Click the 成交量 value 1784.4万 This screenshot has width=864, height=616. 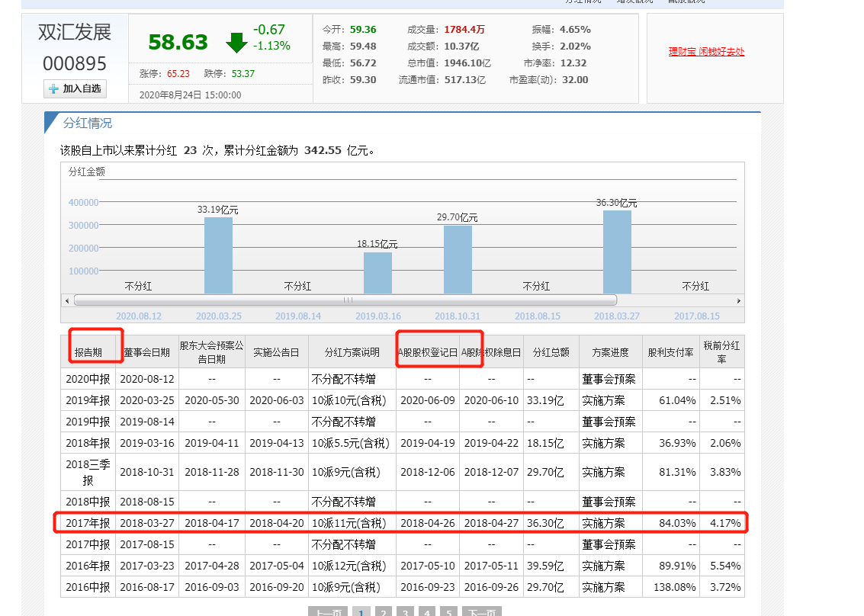coord(464,30)
